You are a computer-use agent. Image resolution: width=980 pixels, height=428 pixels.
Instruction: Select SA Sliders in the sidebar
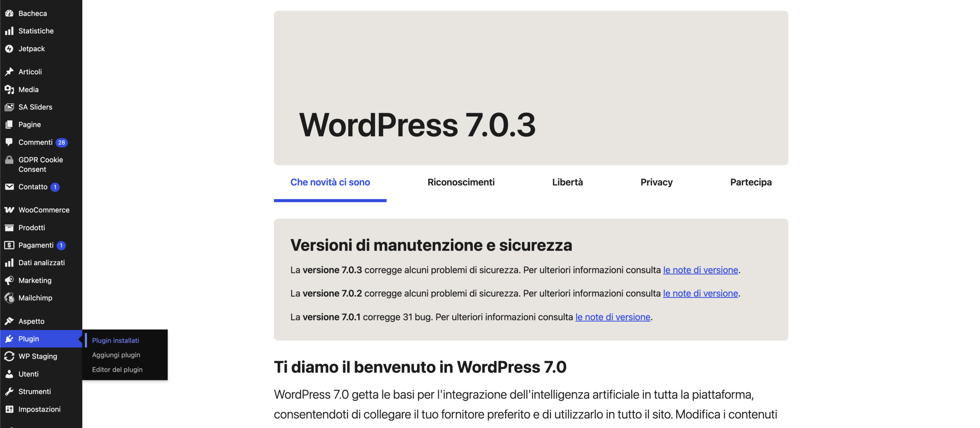(35, 107)
